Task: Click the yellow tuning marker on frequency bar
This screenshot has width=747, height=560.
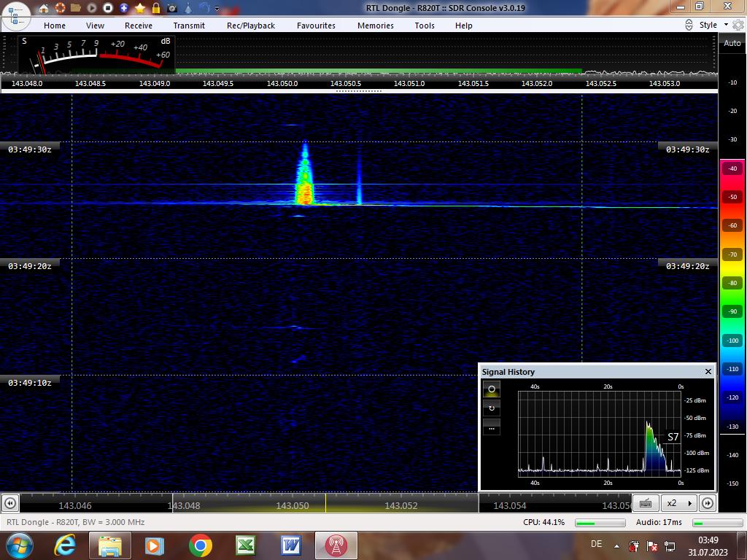Action: coord(325,503)
